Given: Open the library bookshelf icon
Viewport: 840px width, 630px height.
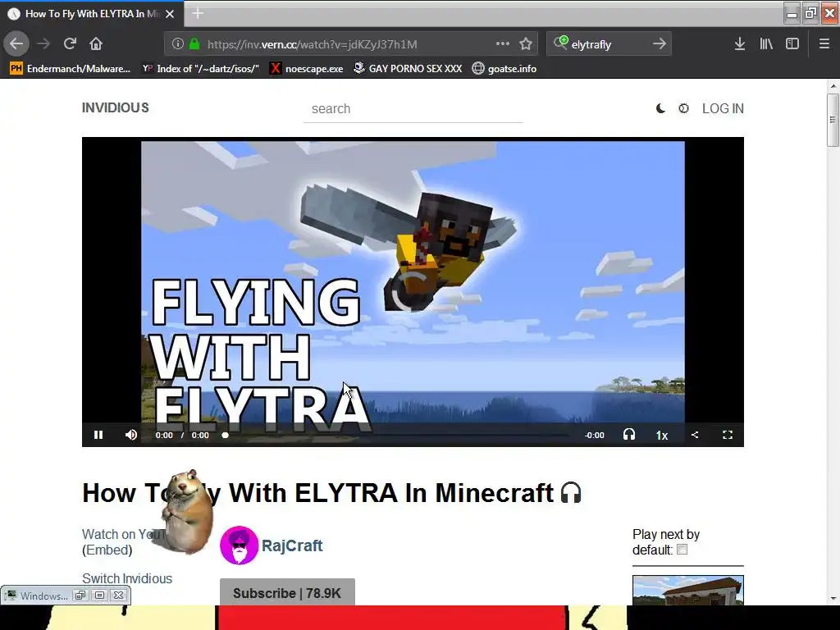Looking at the screenshot, I should 766,44.
